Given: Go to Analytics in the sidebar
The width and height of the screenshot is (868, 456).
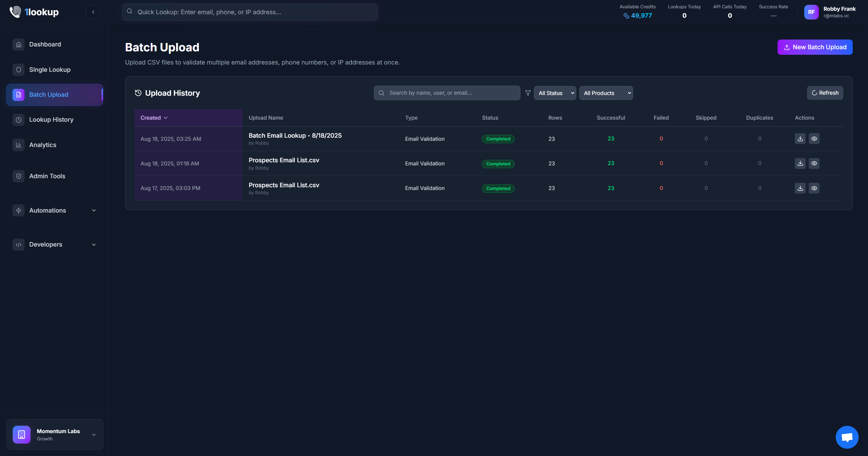Looking at the screenshot, I should click(x=43, y=145).
